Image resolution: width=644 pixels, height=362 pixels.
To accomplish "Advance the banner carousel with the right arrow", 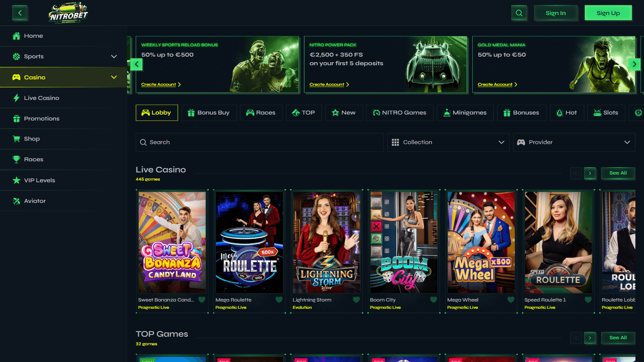I will (634, 64).
